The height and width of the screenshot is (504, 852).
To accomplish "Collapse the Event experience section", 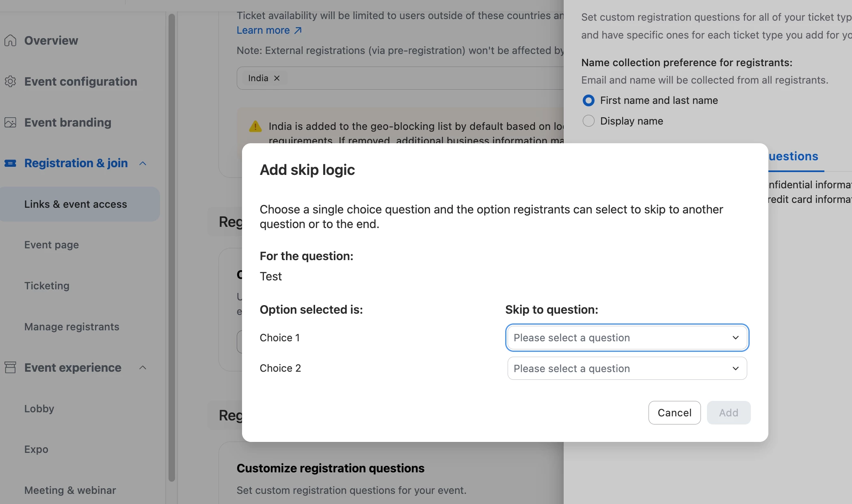I will pyautogui.click(x=143, y=368).
